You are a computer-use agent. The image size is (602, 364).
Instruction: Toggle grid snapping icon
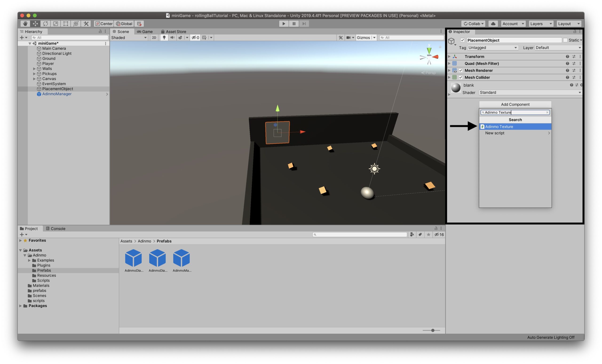click(x=139, y=24)
